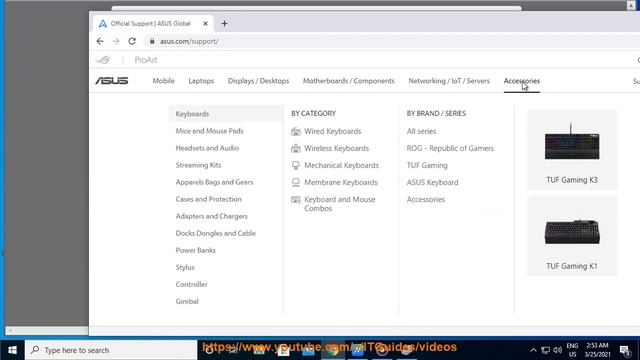The width and height of the screenshot is (640, 360).
Task: Open the Accessories menu
Action: point(522,81)
